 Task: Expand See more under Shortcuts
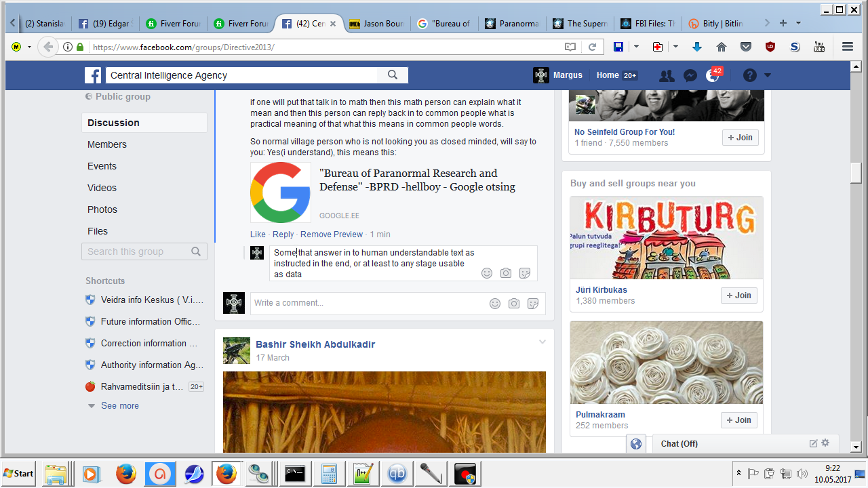pos(120,405)
